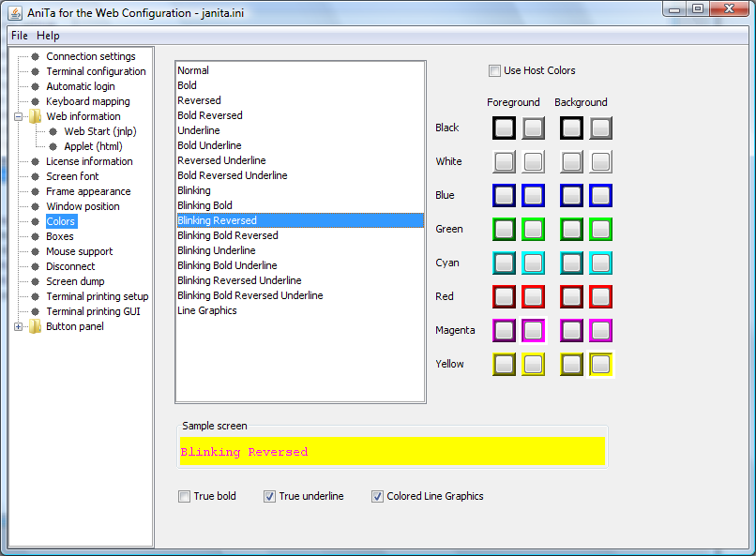Select Screen font in the tree
Image resolution: width=756 pixels, height=556 pixels.
72,176
